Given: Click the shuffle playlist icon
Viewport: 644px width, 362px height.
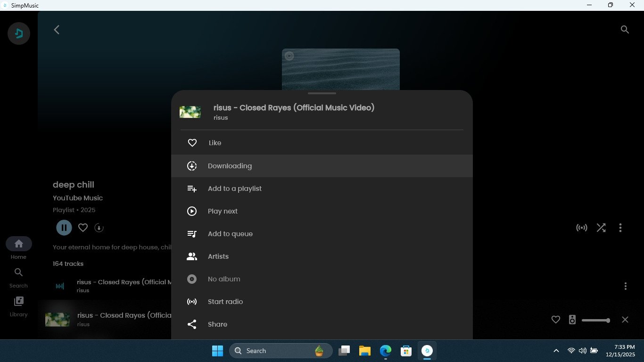Looking at the screenshot, I should click(601, 228).
